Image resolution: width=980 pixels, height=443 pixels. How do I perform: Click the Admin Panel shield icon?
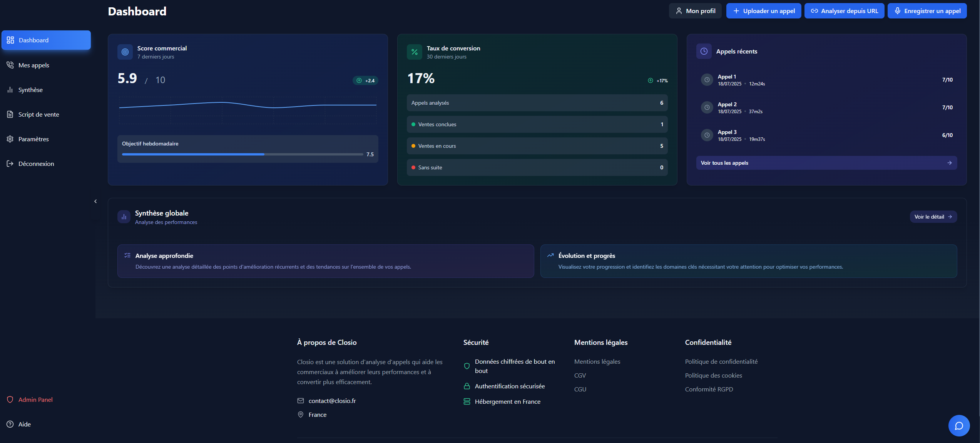click(10, 400)
